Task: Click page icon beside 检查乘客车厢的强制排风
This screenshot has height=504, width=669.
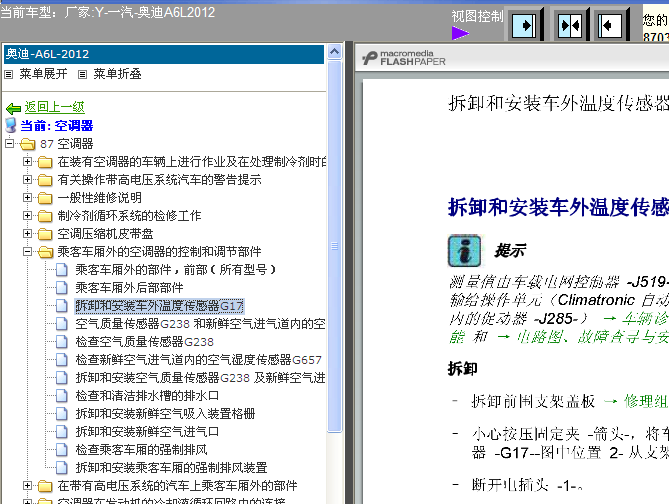Action: (x=62, y=449)
